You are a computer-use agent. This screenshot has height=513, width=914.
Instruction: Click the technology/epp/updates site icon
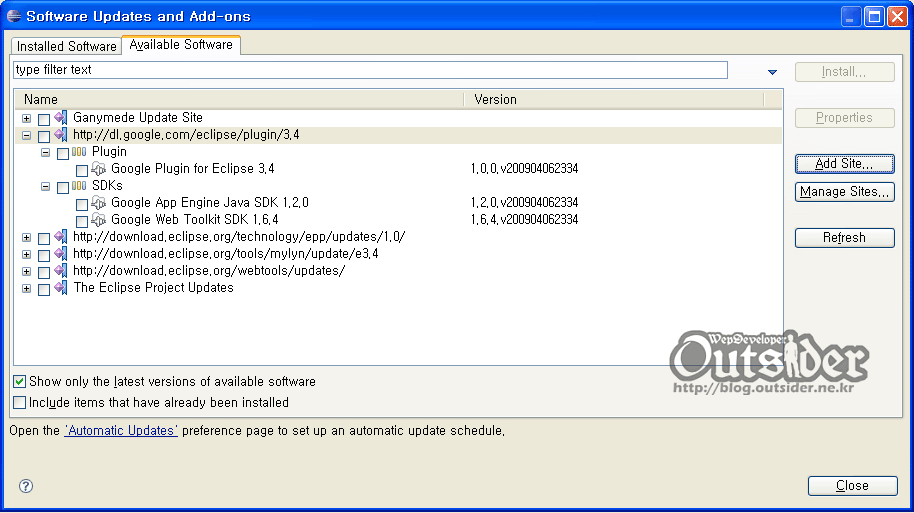click(x=61, y=237)
